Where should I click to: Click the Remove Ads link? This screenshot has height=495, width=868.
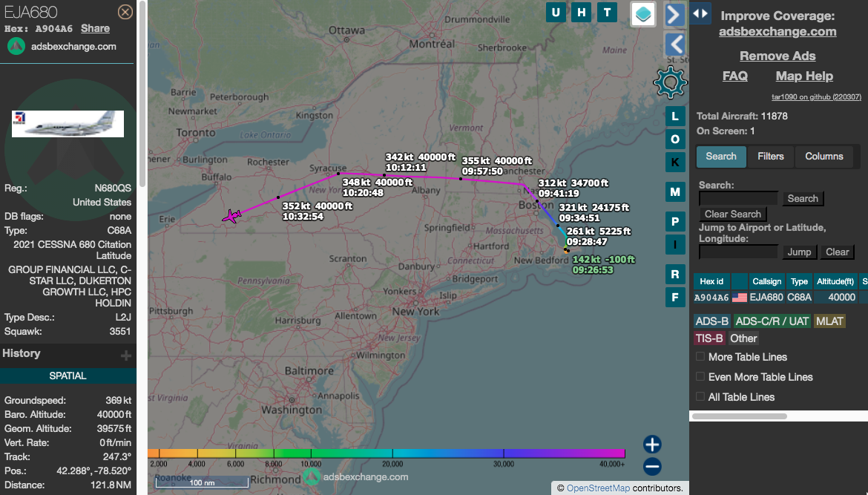point(777,56)
